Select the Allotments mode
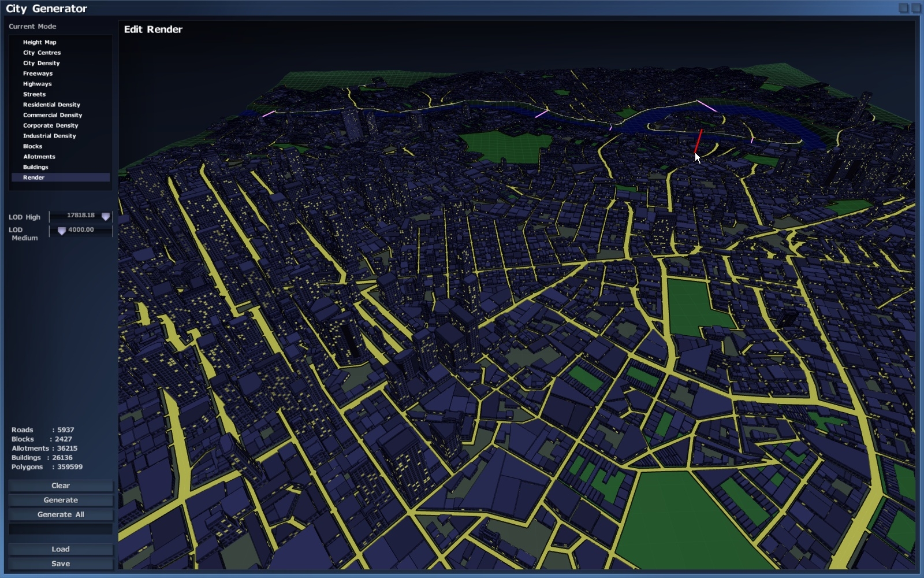Image resolution: width=924 pixels, height=578 pixels. pyautogui.click(x=39, y=157)
